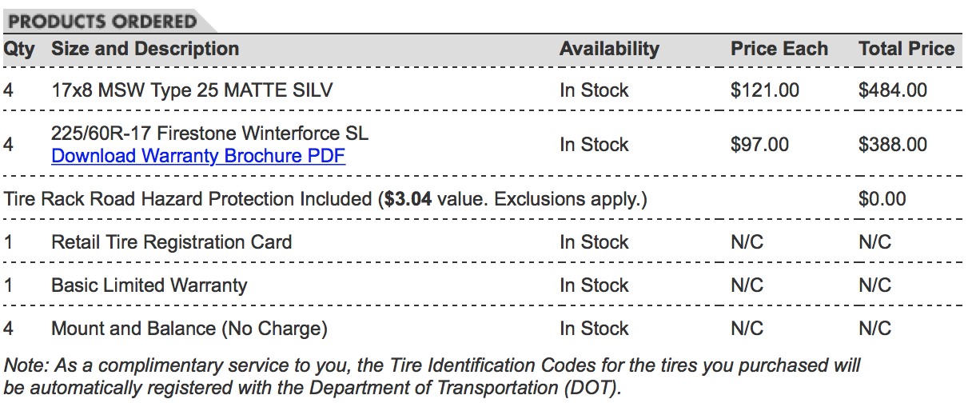Select the Basic Limited Warranty item
This screenshot has height=403, width=980.
(149, 285)
